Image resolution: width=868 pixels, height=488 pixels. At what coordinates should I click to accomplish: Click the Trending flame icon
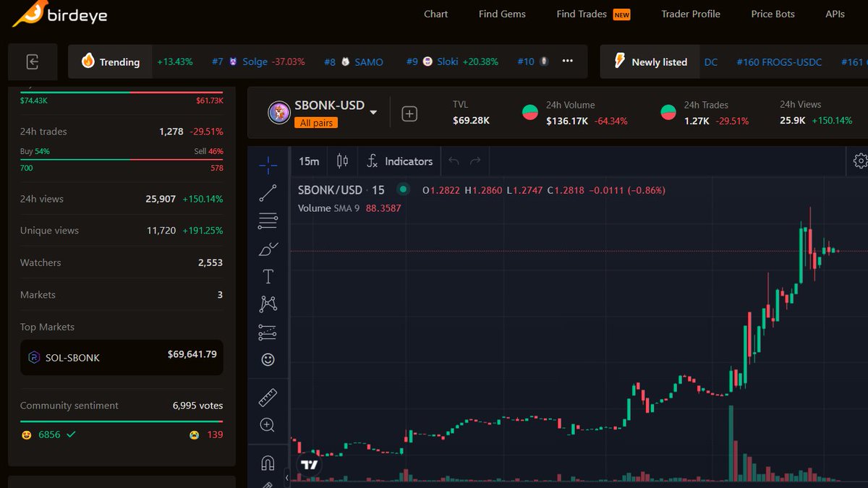[x=88, y=61]
